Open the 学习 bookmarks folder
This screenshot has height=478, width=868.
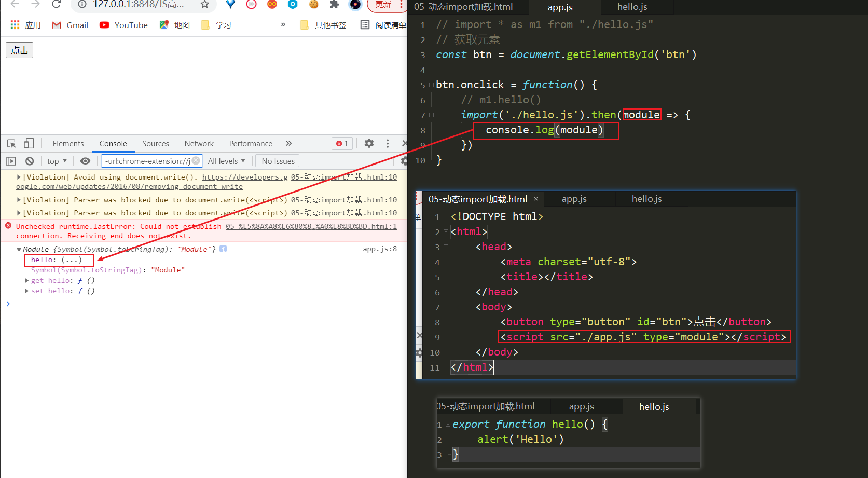[216, 25]
